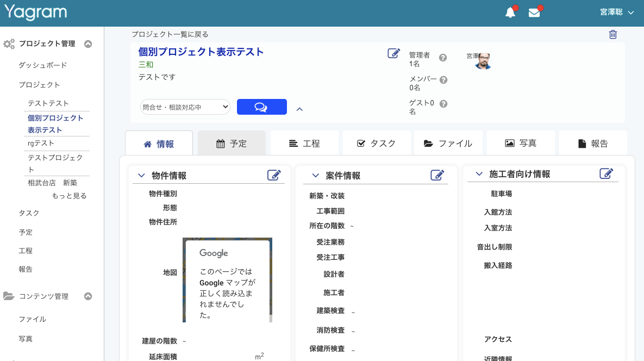Click project title 個別プロジェクト表示テスト heading
Screen dimensions: 644x361
(x=201, y=52)
